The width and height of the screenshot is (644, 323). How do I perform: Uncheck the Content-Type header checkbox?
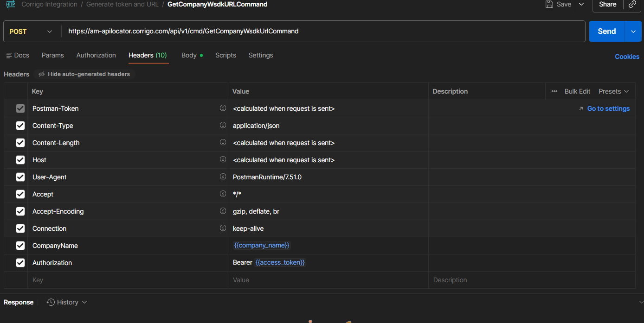point(20,126)
